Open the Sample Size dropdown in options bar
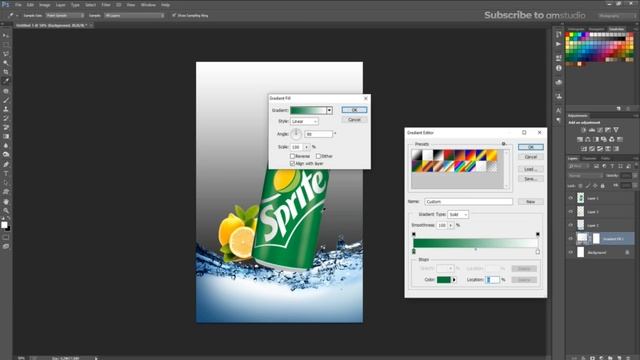Screen dimensions: 640x360 64,16
